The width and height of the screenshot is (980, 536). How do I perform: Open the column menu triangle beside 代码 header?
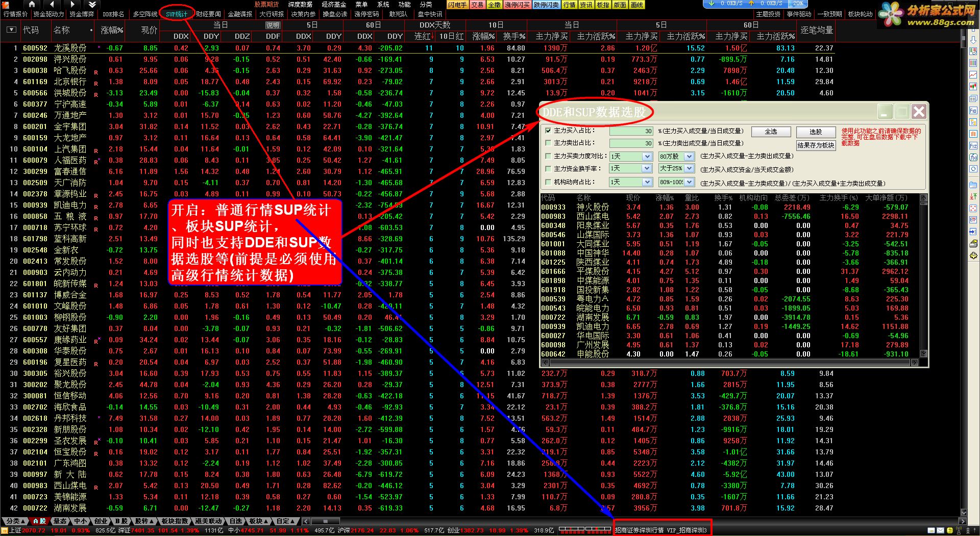[x=11, y=30]
